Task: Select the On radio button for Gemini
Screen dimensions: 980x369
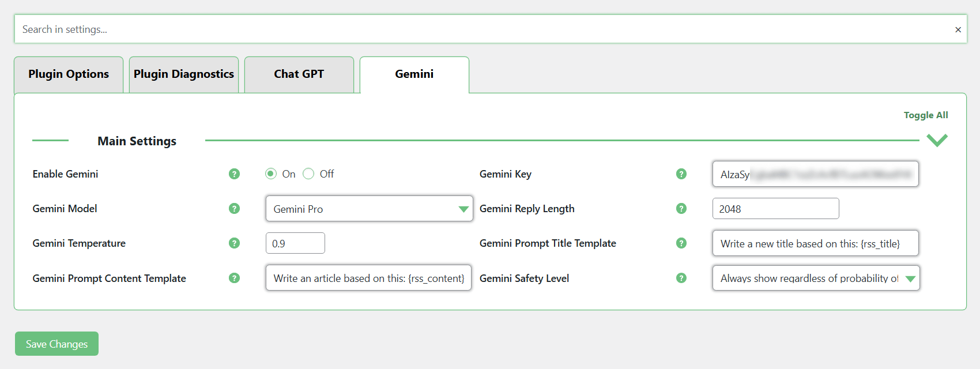Action: pos(271,174)
